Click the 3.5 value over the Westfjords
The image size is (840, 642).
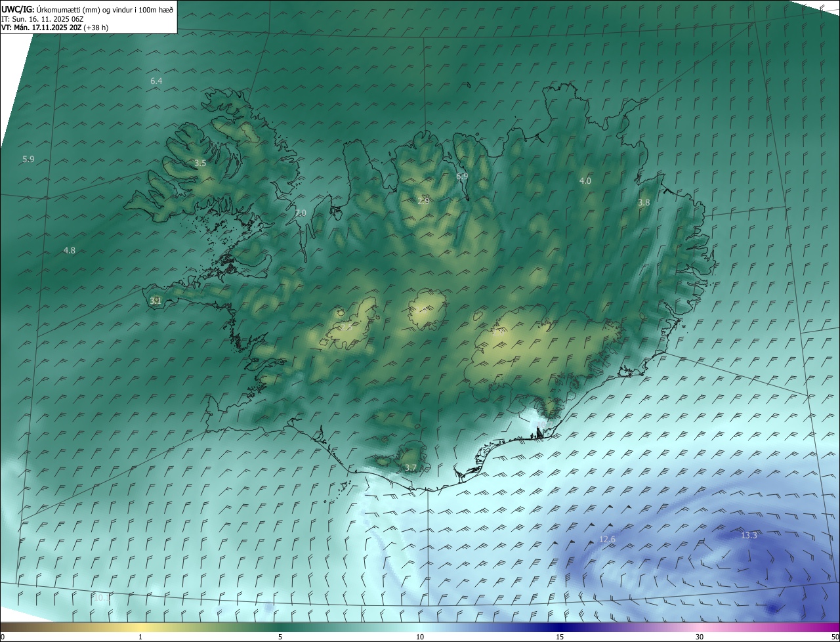pyautogui.click(x=201, y=163)
